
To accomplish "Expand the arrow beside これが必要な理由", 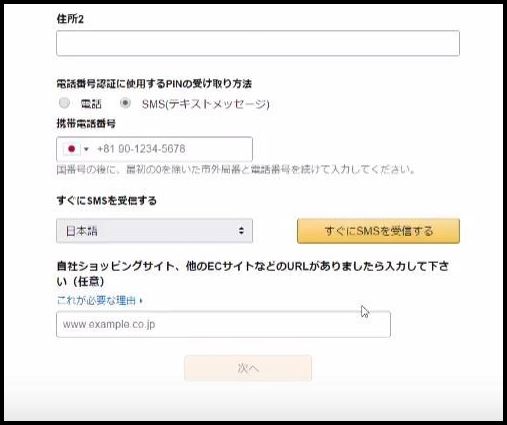I will 141,301.
